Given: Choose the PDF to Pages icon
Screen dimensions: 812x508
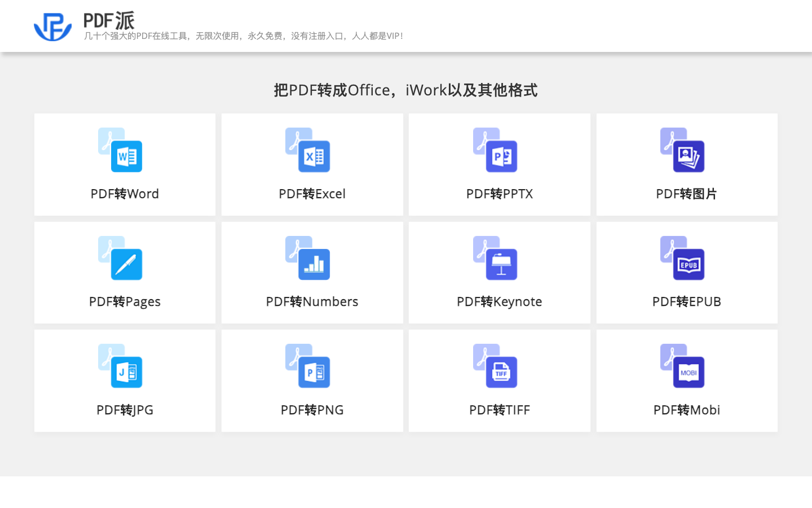Looking at the screenshot, I should click(120, 258).
